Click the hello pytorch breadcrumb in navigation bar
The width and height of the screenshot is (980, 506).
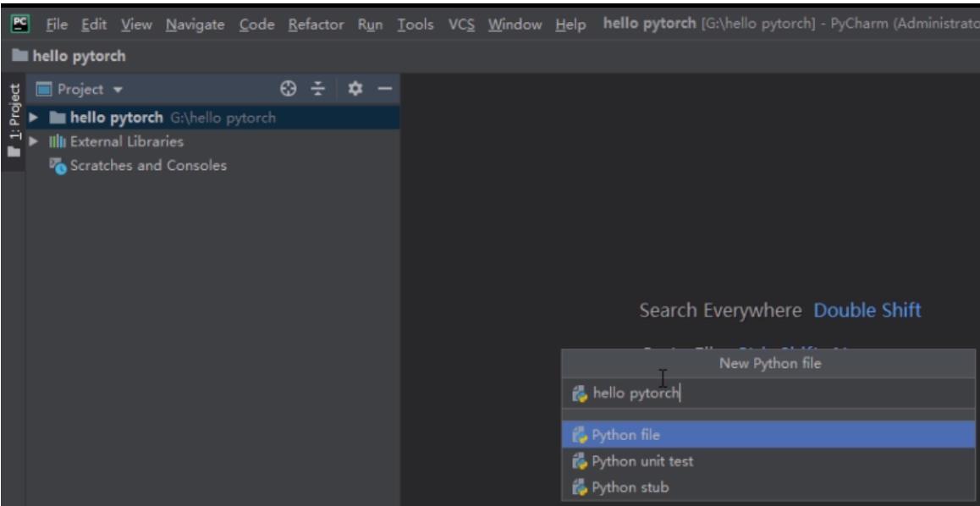click(69, 56)
